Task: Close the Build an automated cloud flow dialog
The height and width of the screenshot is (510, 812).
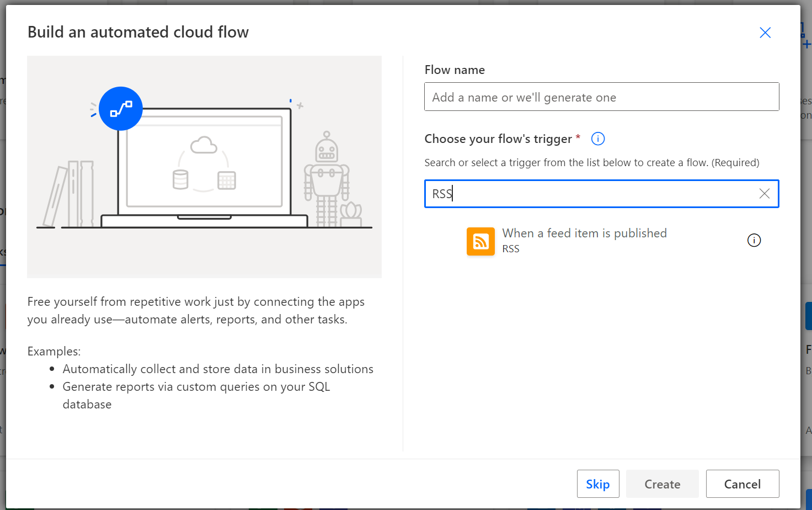Action: pos(765,33)
